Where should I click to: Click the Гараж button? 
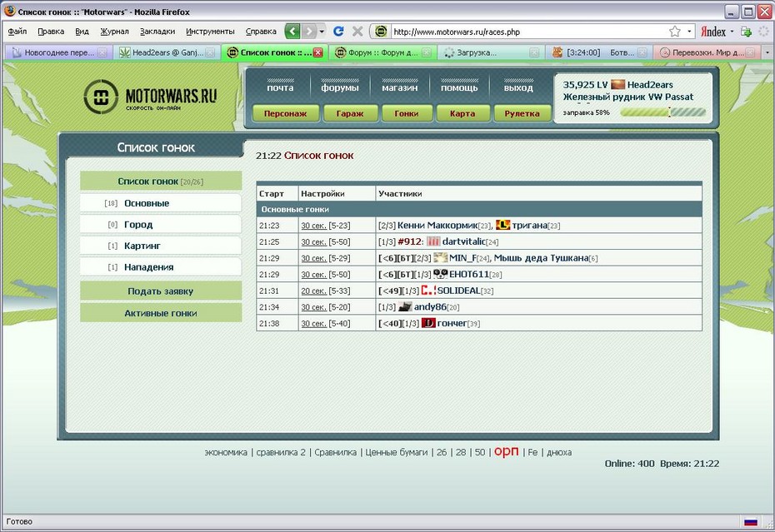tap(350, 113)
